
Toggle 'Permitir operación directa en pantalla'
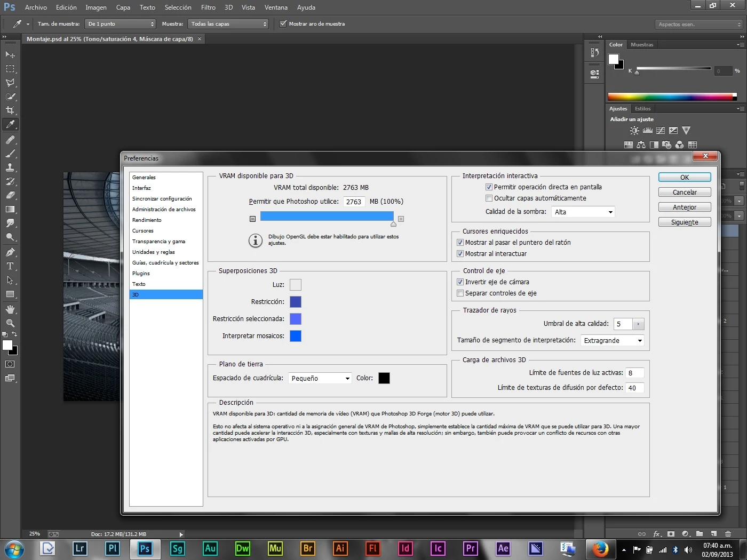489,187
